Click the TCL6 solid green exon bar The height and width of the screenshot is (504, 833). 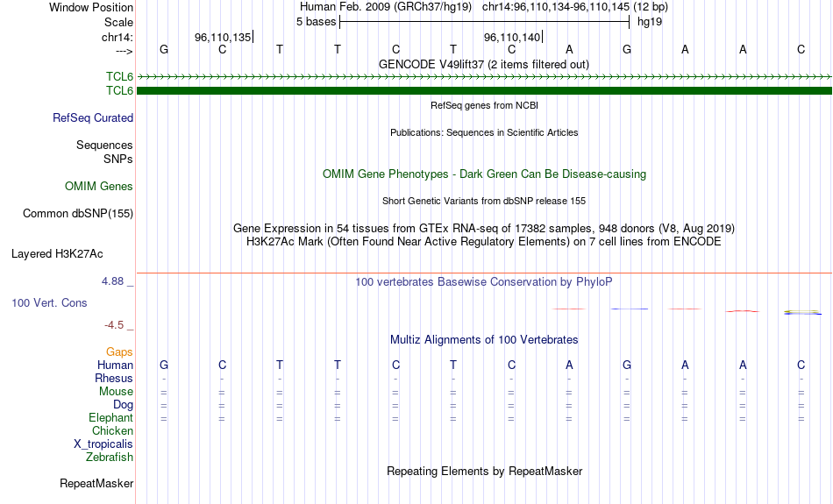[x=484, y=91]
